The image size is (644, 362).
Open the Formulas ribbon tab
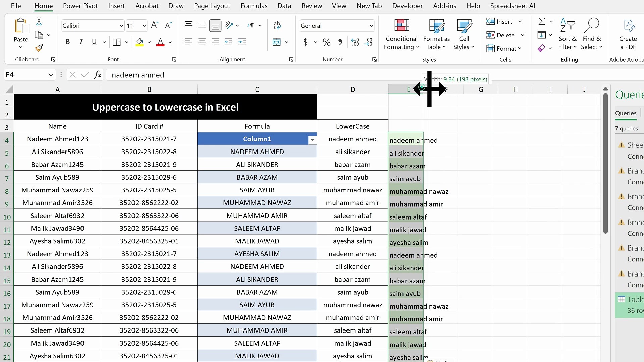254,6
